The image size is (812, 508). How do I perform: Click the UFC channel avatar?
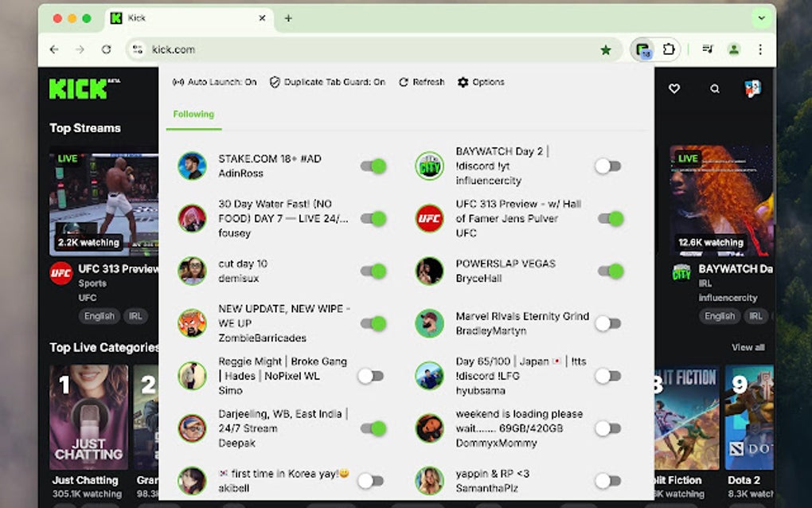tap(429, 218)
